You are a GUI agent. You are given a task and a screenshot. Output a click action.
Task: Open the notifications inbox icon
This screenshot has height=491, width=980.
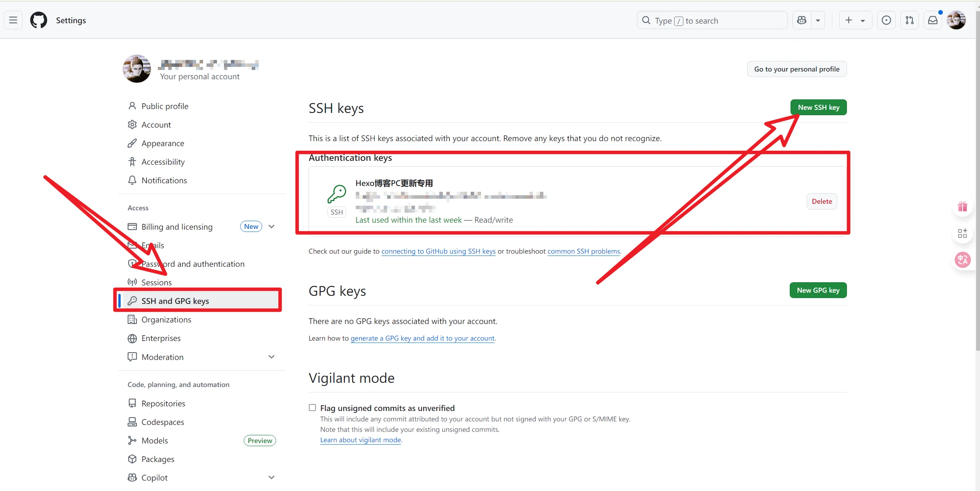[x=933, y=20]
